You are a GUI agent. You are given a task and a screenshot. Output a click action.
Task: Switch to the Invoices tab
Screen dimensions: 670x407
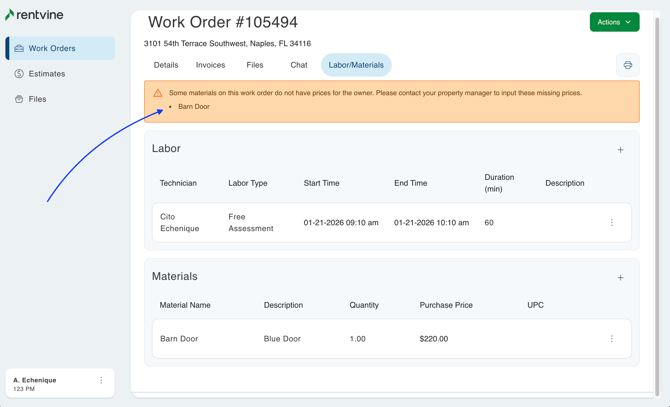pos(210,65)
